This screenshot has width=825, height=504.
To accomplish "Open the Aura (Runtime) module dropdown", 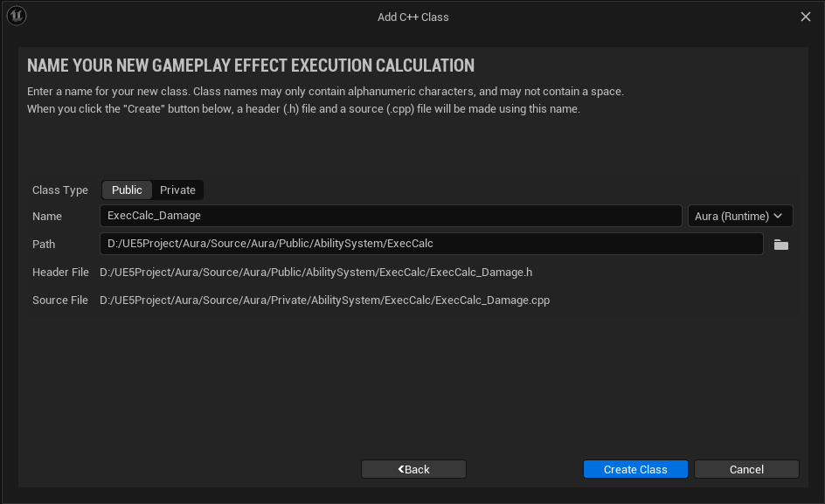I will click(740, 217).
